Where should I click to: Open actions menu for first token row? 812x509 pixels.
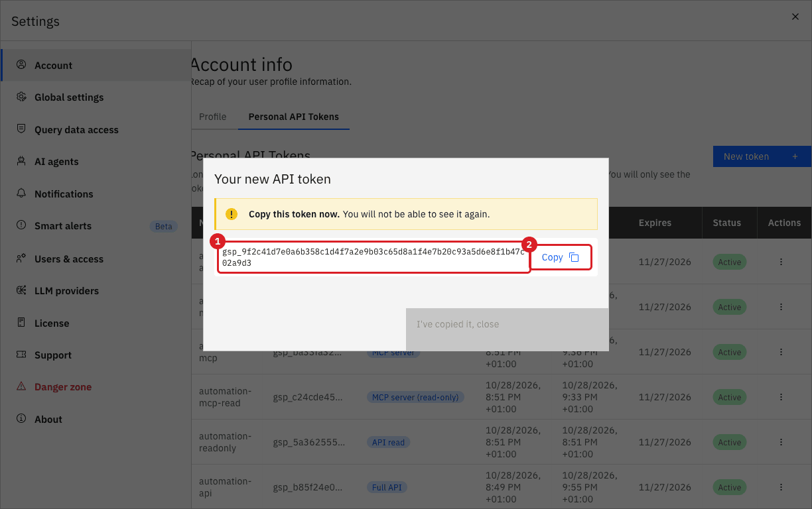click(x=781, y=262)
